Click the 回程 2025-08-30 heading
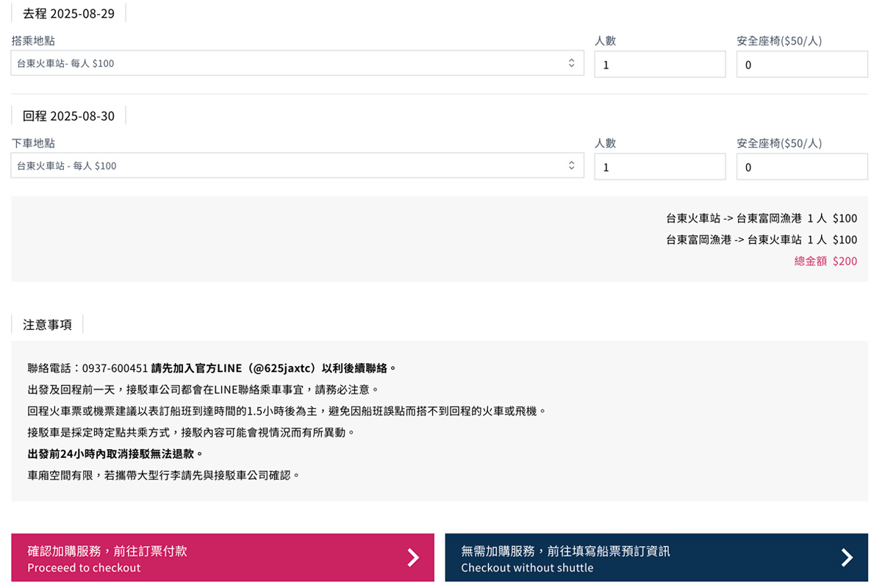Image resolution: width=882 pixels, height=588 pixels. [x=68, y=115]
